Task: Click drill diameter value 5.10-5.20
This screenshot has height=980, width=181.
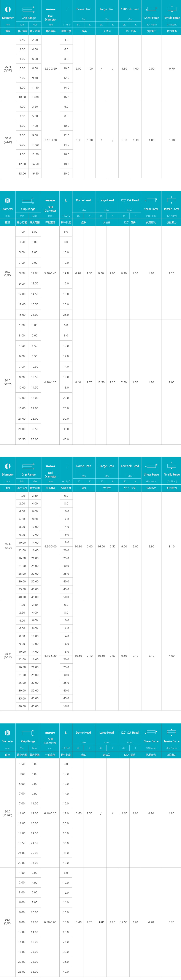Action: click(x=50, y=655)
